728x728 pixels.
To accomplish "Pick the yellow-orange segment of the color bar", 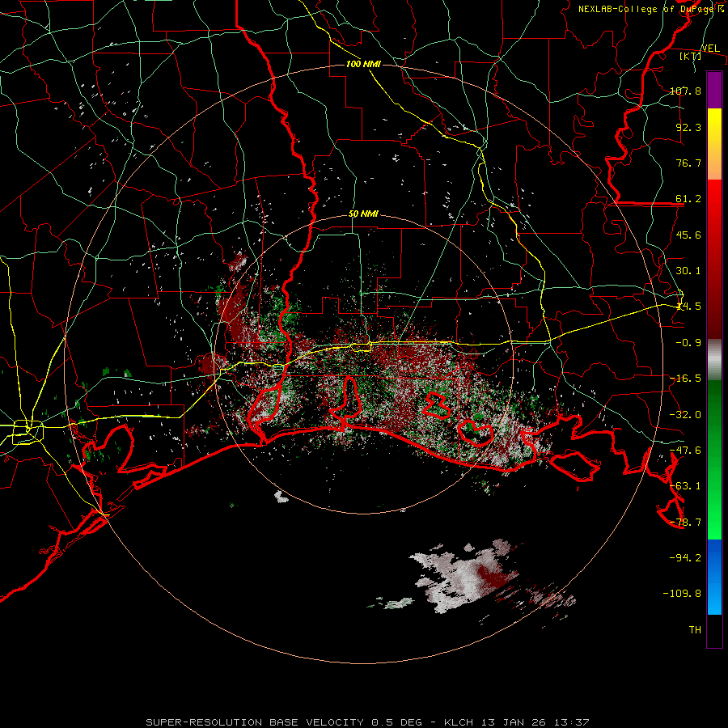I will pyautogui.click(x=714, y=144).
